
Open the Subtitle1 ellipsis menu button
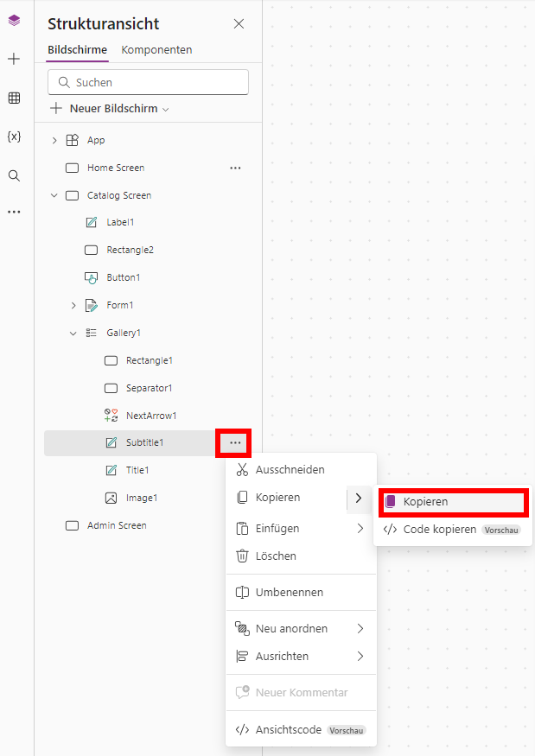[235, 442]
